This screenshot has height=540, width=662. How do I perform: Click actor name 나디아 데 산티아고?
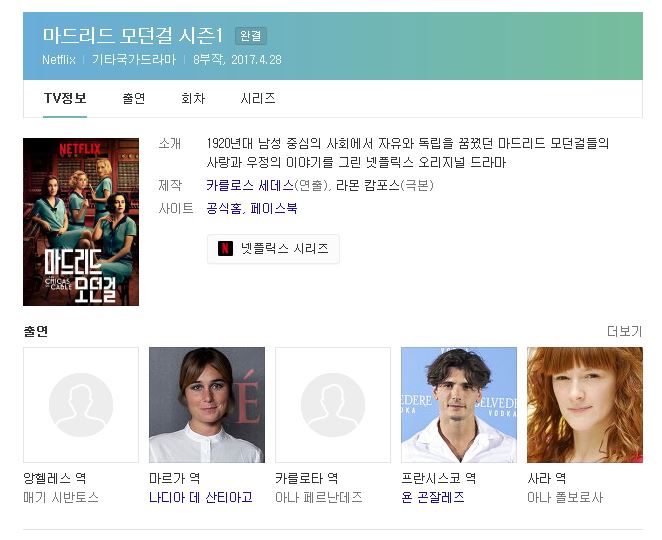[x=201, y=497]
